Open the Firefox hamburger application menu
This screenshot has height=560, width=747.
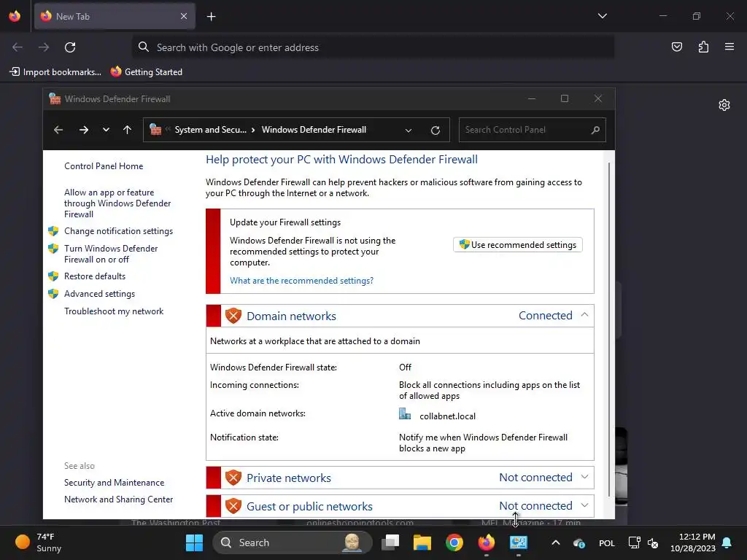pos(729,47)
